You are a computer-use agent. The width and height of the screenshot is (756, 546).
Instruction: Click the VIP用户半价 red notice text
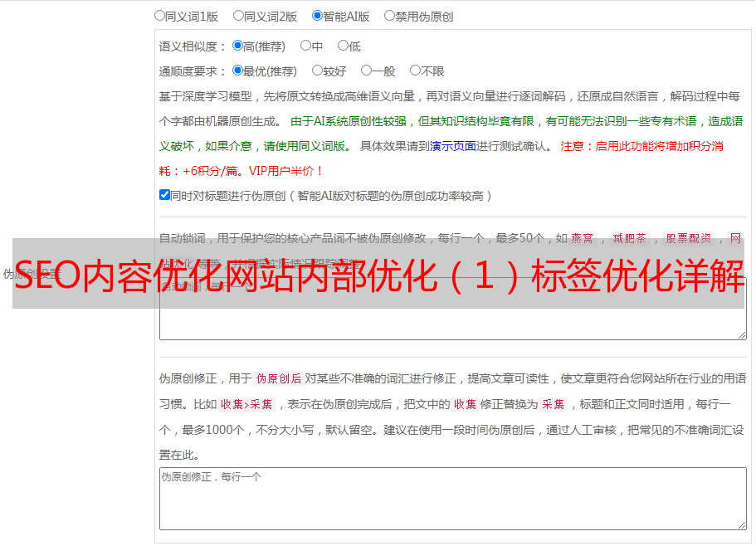pos(286,171)
